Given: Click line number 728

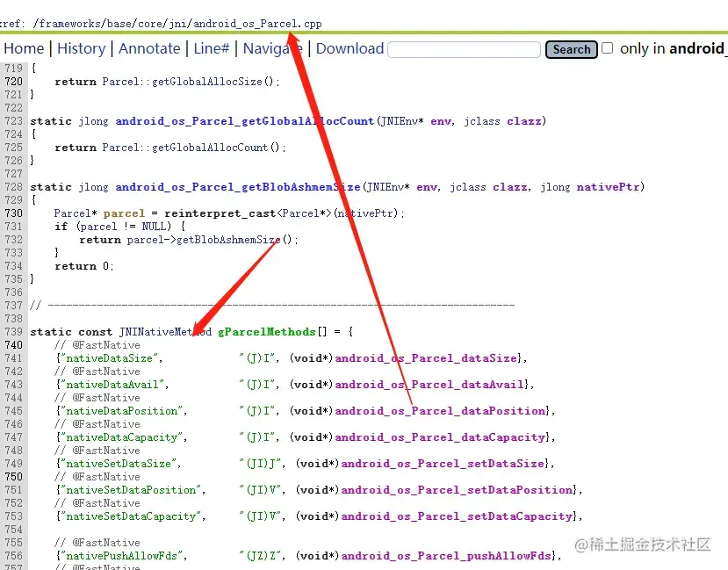Looking at the screenshot, I should click(x=13, y=187).
